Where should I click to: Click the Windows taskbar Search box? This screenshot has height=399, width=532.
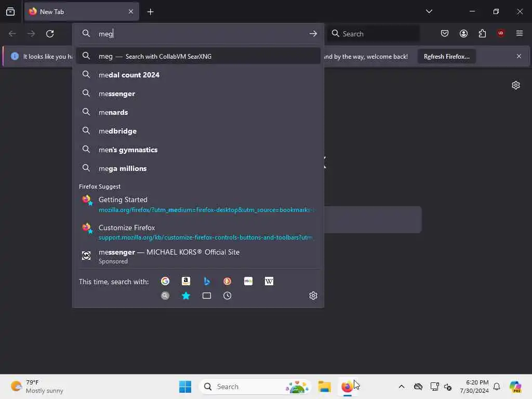click(x=255, y=387)
